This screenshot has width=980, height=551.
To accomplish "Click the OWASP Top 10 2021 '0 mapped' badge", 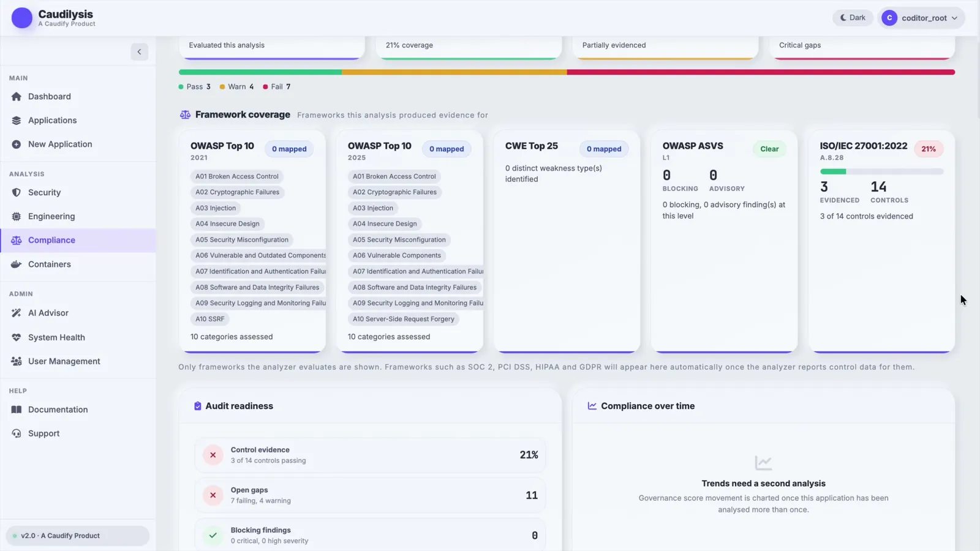I will click(289, 149).
